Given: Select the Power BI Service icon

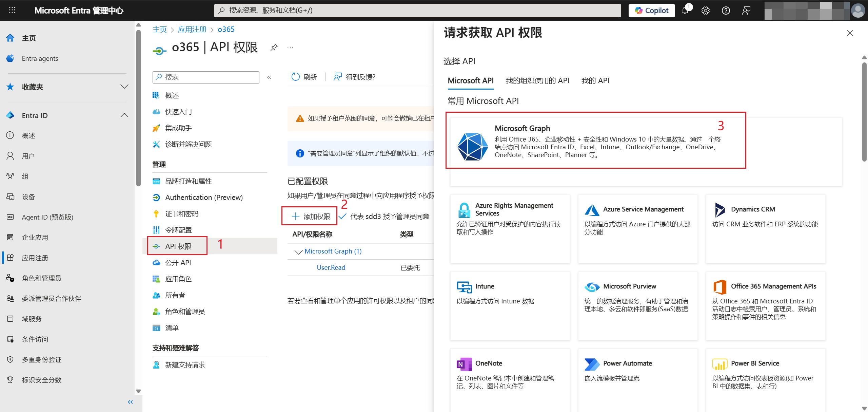Looking at the screenshot, I should tap(720, 364).
